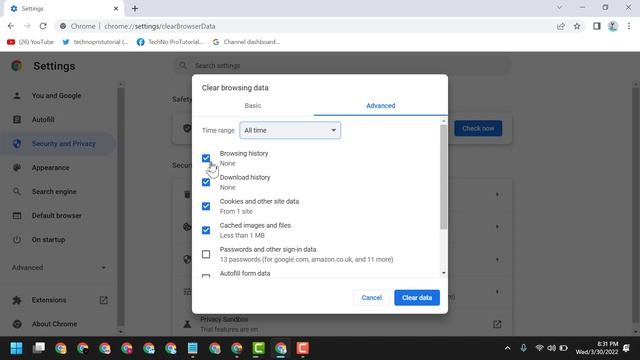
Task: Click the sidebar scroll down arrow
Action: point(120,331)
